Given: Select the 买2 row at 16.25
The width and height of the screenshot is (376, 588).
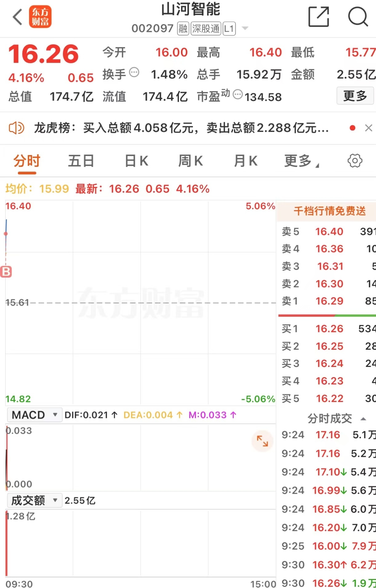Looking at the screenshot, I should tap(327, 346).
